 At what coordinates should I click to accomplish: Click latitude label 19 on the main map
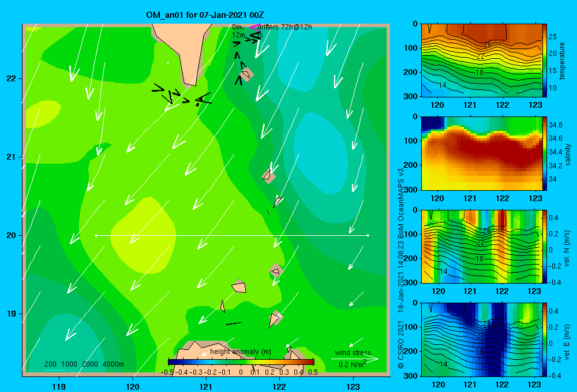pyautogui.click(x=11, y=314)
